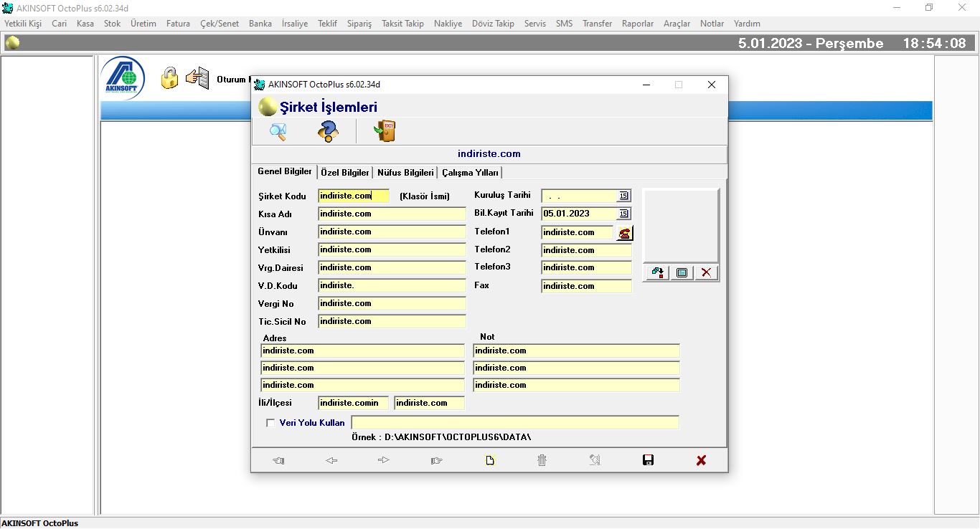980x529 pixels.
Task: Open the Teklif menu
Action: 327,24
